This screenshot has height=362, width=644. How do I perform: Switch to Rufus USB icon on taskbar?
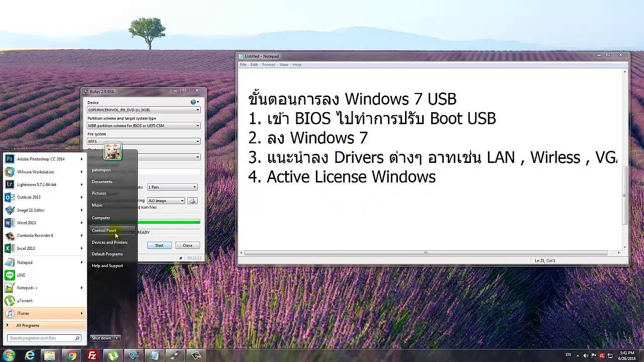175,355
